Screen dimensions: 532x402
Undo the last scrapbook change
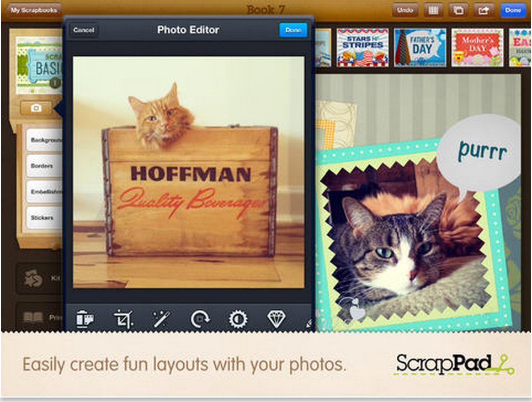coord(406,10)
